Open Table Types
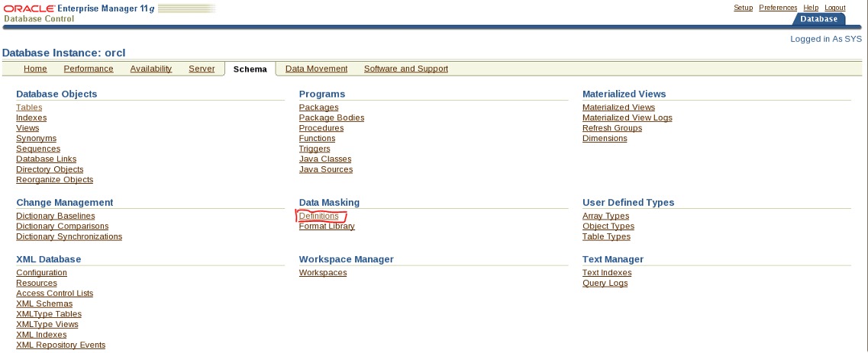Image resolution: width=868 pixels, height=353 pixels. click(606, 236)
